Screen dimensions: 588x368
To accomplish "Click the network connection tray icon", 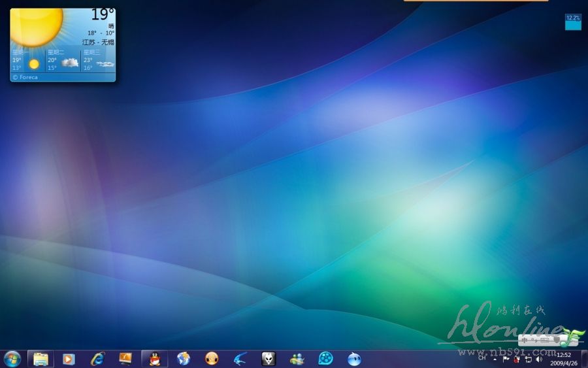I will pyautogui.click(x=528, y=359).
